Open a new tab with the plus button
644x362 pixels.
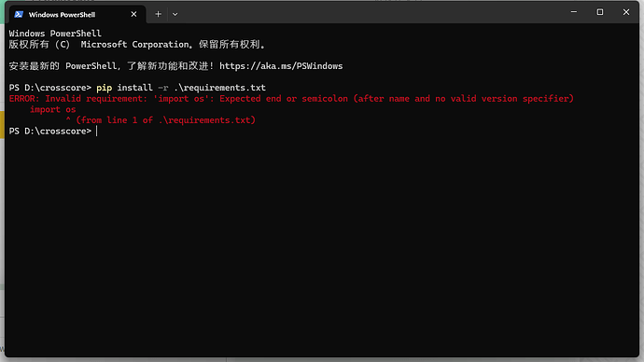(x=158, y=14)
